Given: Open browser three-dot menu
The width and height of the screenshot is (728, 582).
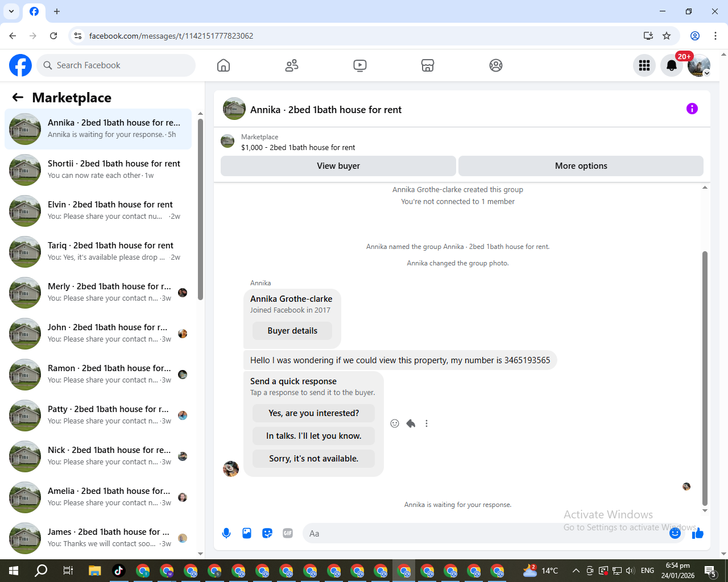Looking at the screenshot, I should (x=715, y=36).
